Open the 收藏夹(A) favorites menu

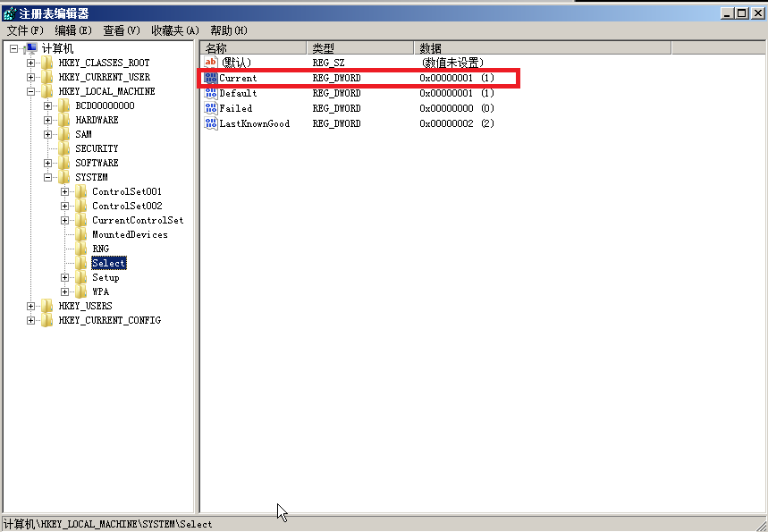tap(174, 30)
